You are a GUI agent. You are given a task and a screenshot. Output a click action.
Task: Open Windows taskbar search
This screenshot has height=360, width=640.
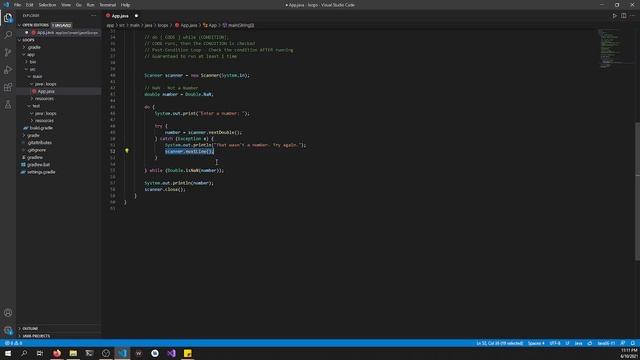coord(24,353)
